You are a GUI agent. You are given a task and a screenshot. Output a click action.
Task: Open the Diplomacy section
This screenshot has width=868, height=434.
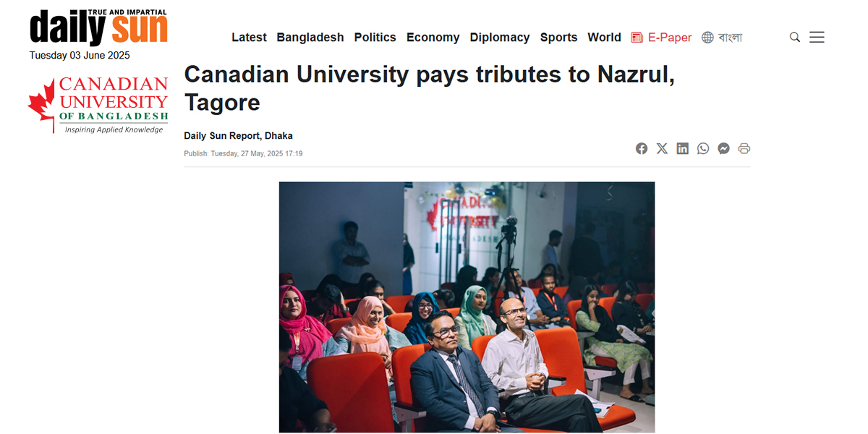tap(500, 38)
